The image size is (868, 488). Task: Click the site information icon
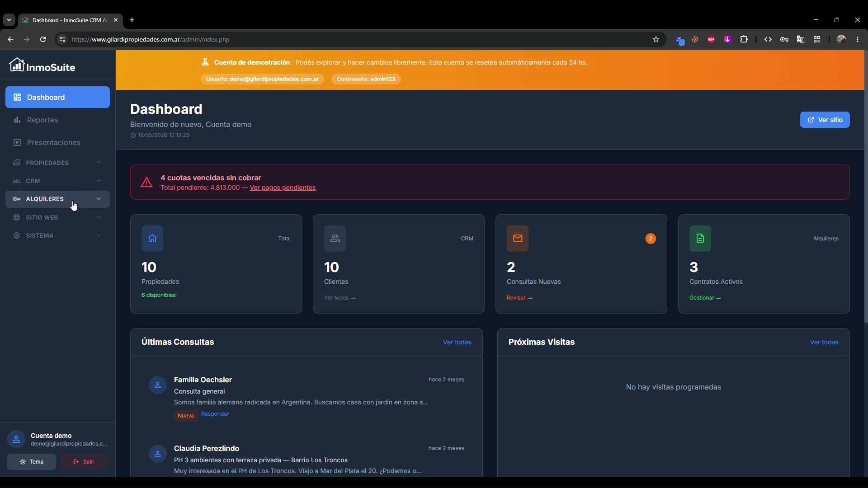pos(62,39)
